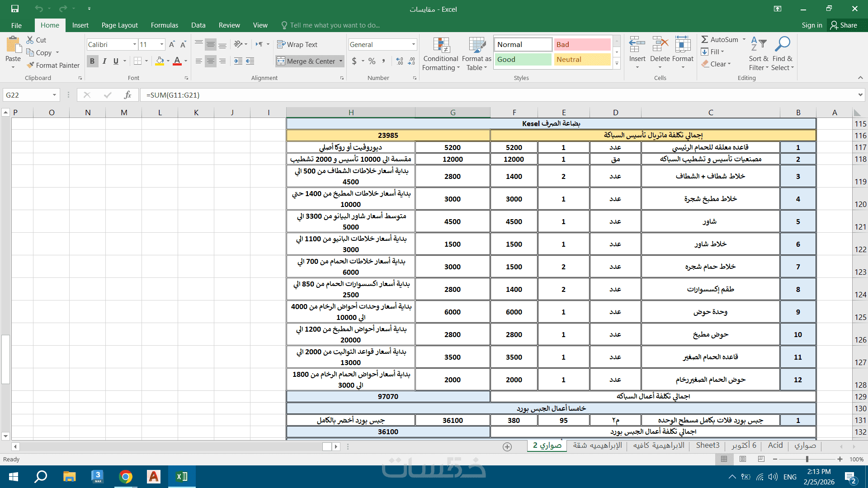The height and width of the screenshot is (488, 868).
Task: Toggle Italic formatting
Action: (104, 61)
